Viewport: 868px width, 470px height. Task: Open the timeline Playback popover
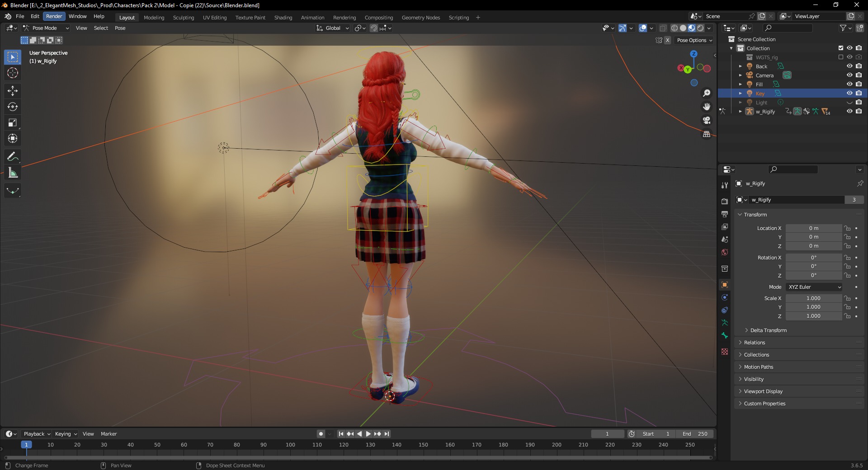coord(37,434)
